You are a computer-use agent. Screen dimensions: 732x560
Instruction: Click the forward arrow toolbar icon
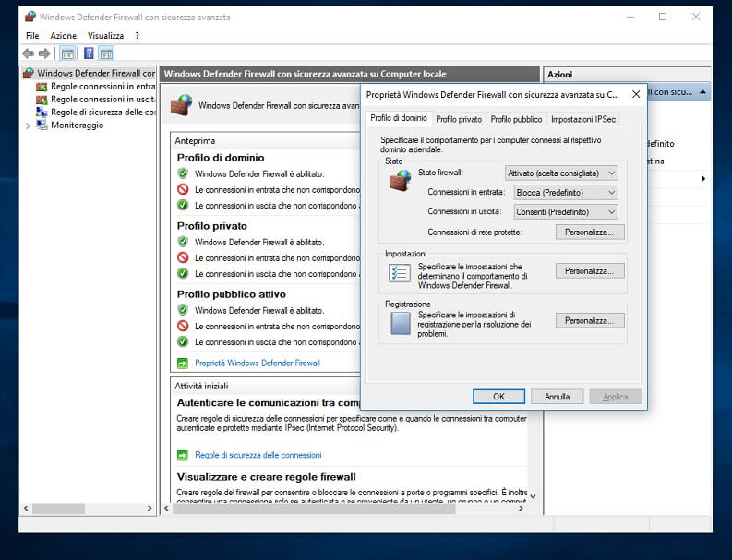(44, 54)
